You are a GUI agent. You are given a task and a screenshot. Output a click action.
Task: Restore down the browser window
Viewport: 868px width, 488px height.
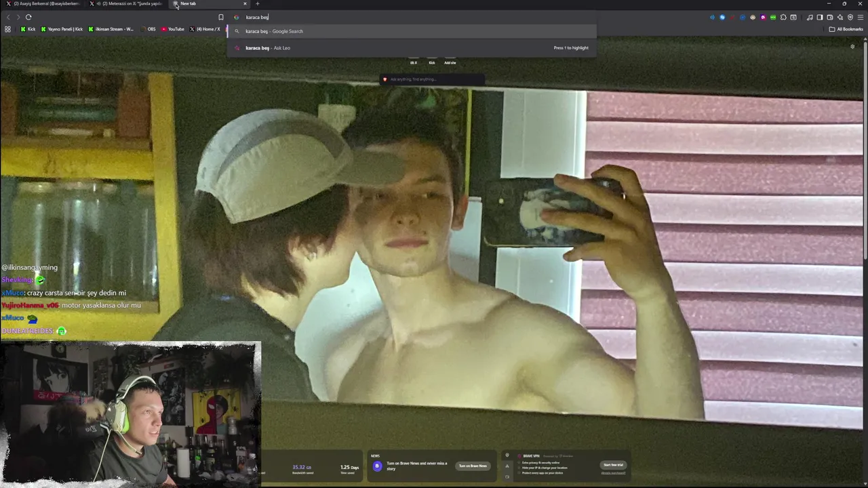pos(844,3)
